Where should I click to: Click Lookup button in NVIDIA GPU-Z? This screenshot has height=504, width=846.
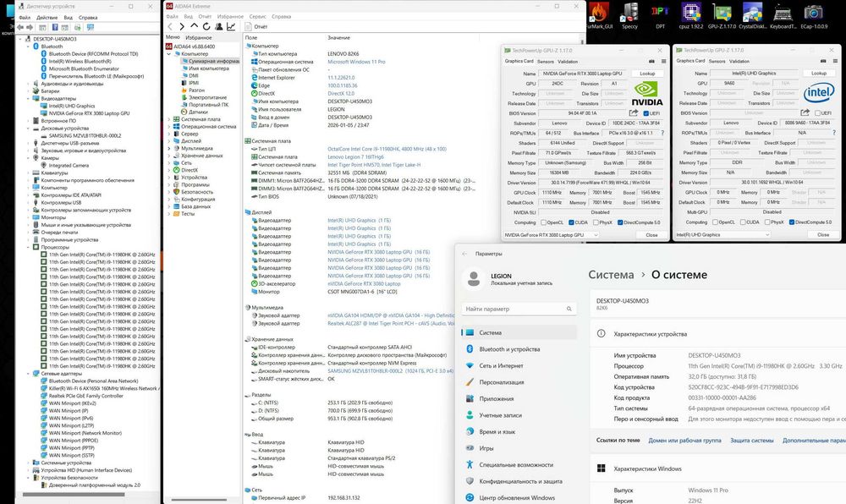[x=647, y=74]
